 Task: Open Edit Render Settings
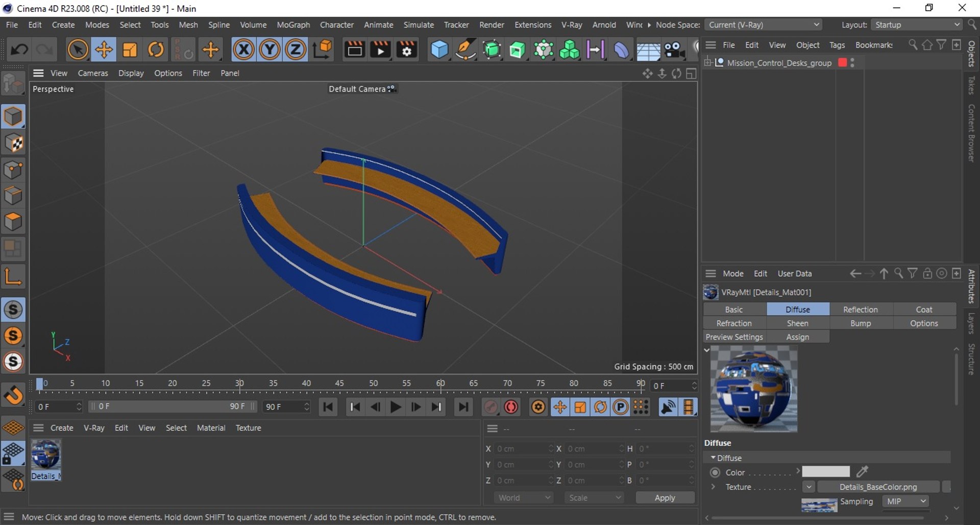(407, 50)
